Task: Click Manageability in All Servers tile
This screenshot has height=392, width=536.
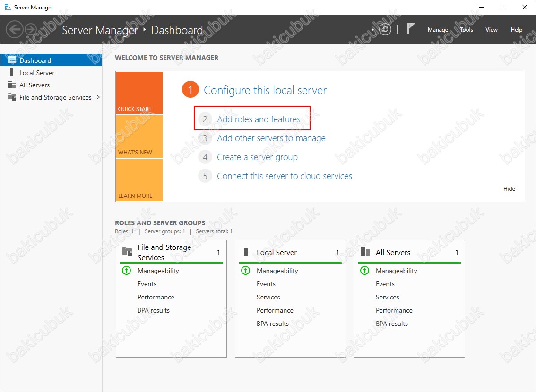Action: (x=397, y=271)
